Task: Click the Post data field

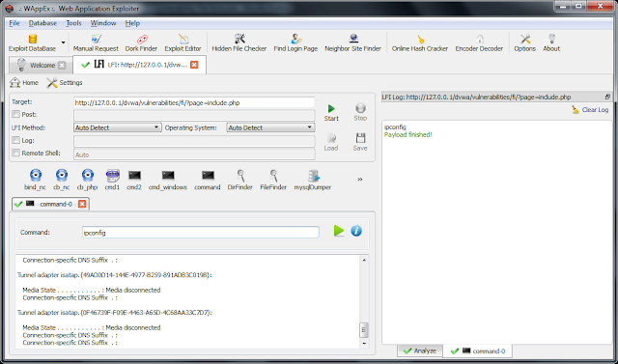Action: point(194,116)
